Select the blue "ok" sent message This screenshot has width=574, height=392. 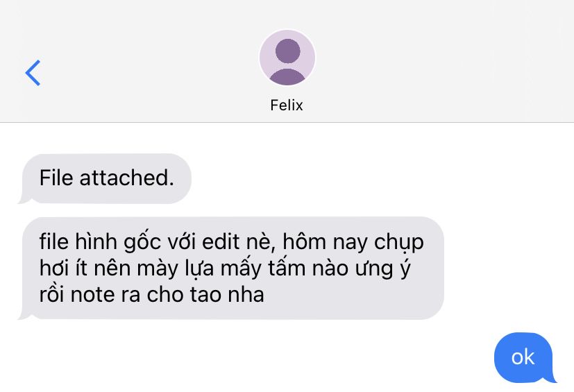coord(525,357)
